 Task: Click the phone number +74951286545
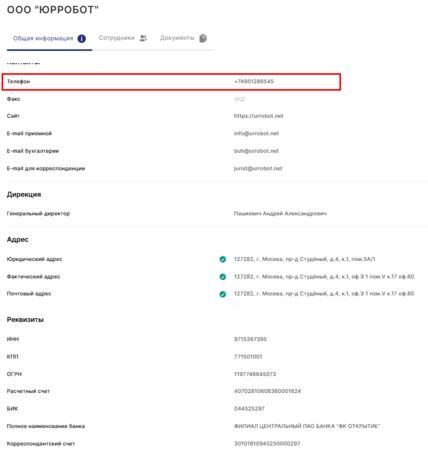click(x=254, y=81)
